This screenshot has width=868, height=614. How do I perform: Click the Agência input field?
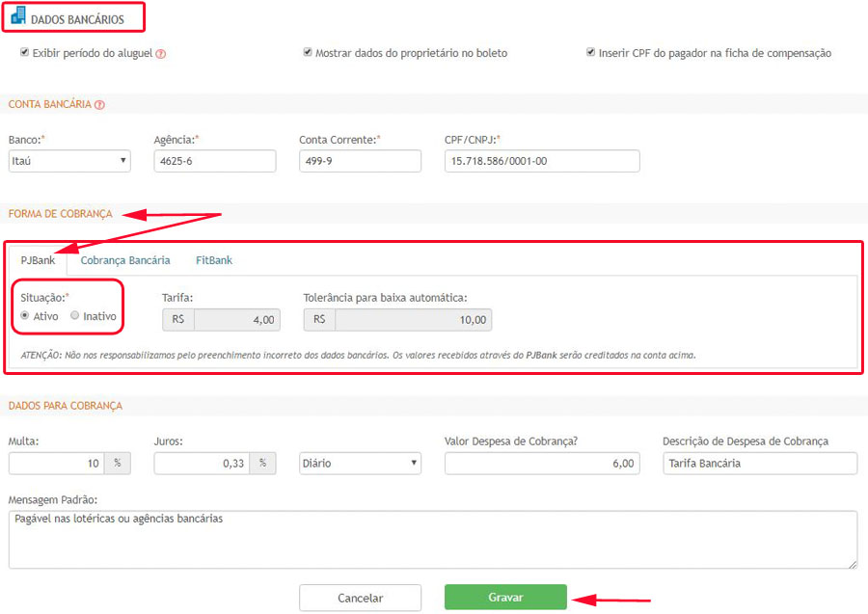215,161
